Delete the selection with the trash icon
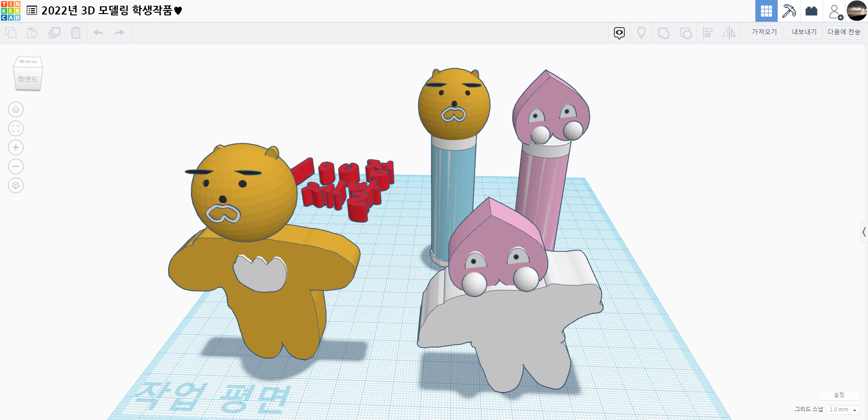The image size is (868, 420). coord(76,33)
